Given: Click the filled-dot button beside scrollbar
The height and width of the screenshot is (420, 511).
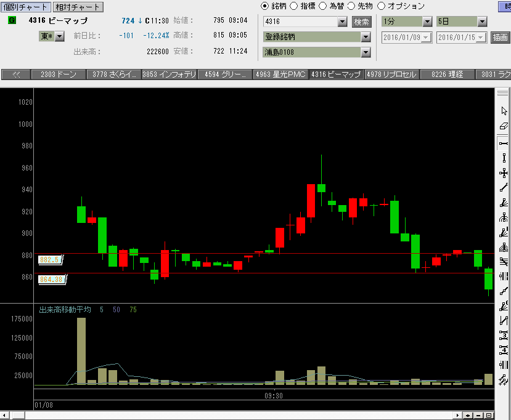Looking at the screenshot, I should 468,416.
